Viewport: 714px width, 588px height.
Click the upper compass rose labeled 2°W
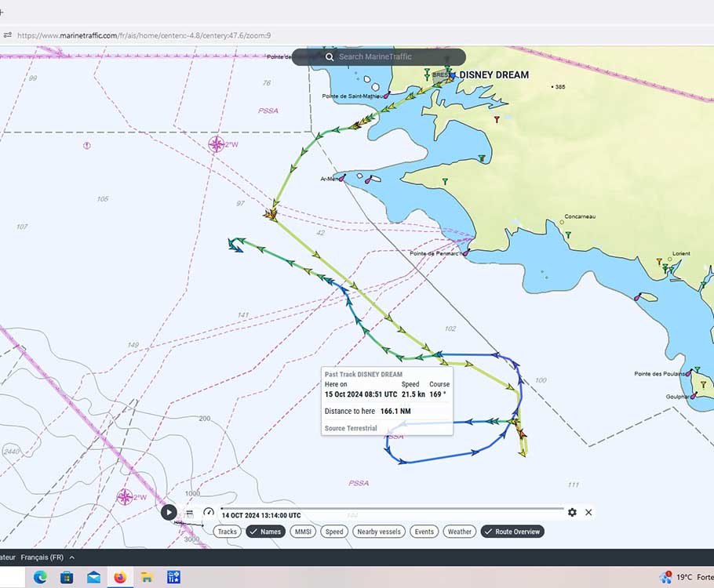coord(217,144)
